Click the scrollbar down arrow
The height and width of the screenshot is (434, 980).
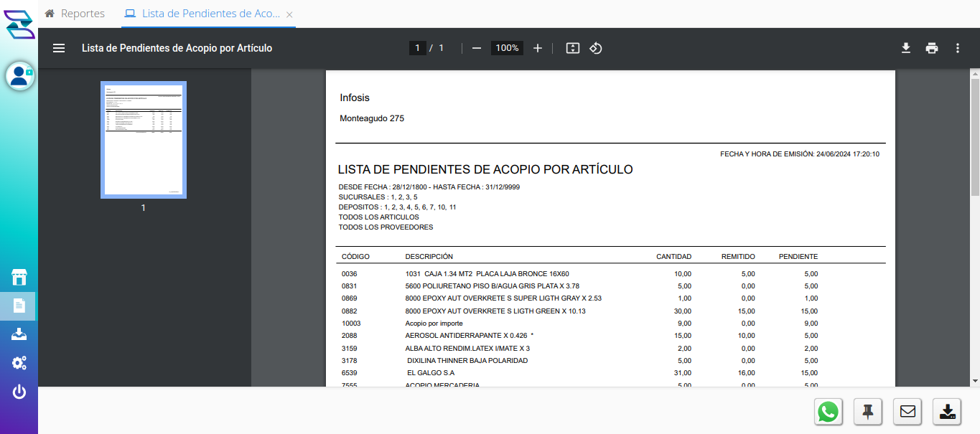(975, 381)
